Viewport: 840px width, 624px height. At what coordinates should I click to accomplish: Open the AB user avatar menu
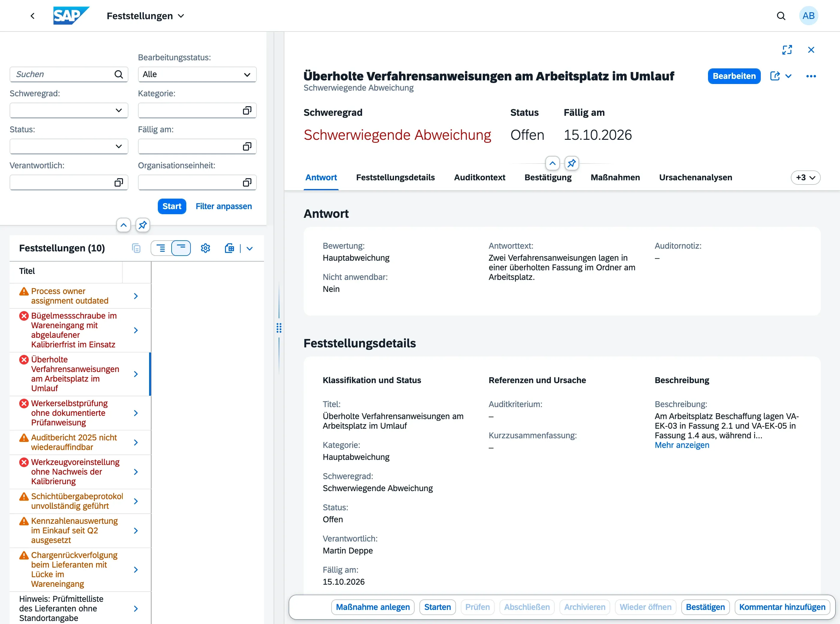(808, 16)
